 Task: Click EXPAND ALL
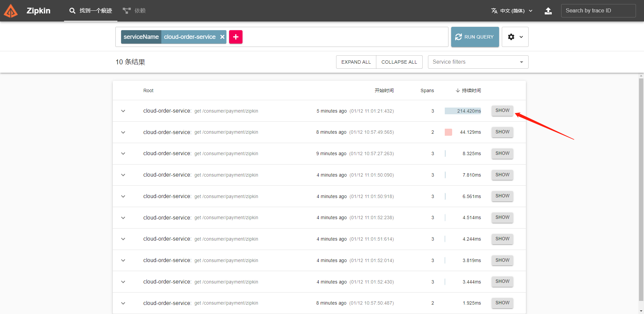(356, 62)
